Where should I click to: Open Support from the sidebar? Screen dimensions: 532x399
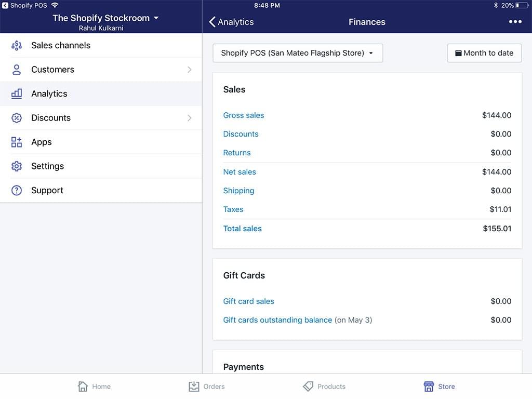47,190
